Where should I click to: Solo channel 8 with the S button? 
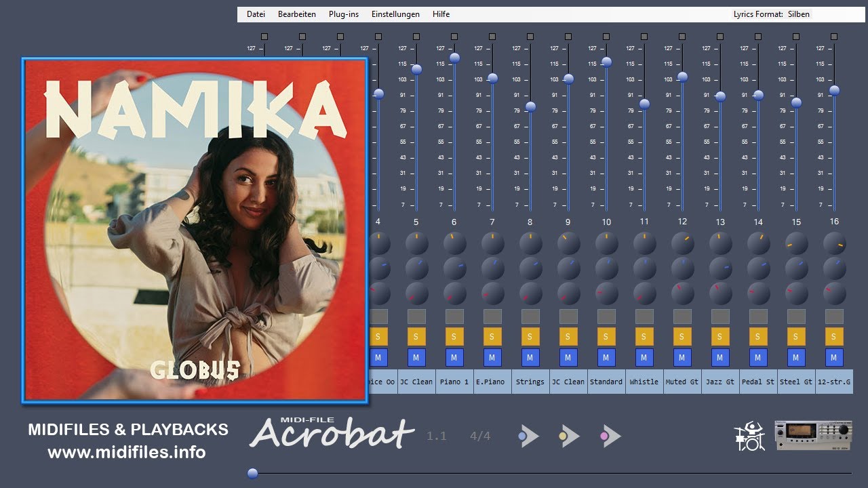pyautogui.click(x=530, y=336)
